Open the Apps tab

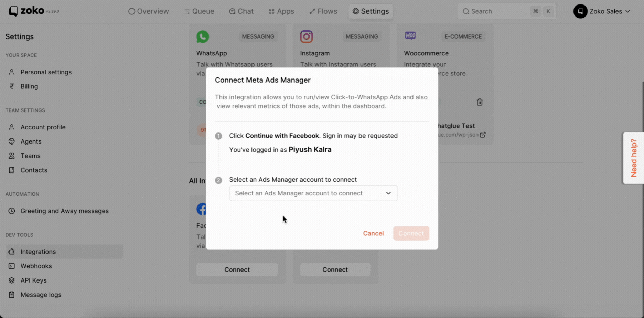[281, 11]
